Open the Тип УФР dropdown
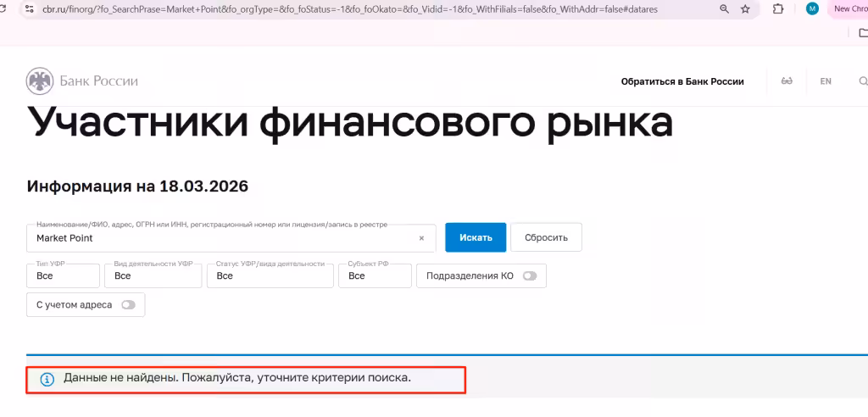Viewport: 868px width, 417px height. (63, 275)
